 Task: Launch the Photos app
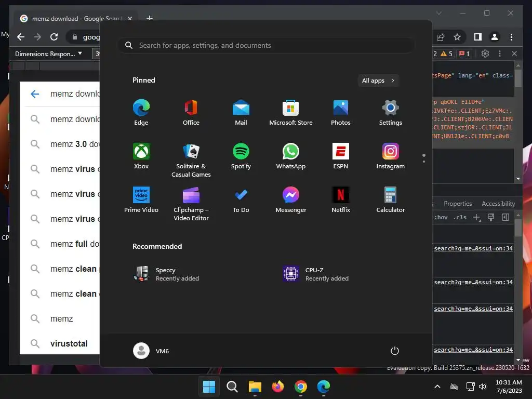click(x=341, y=113)
